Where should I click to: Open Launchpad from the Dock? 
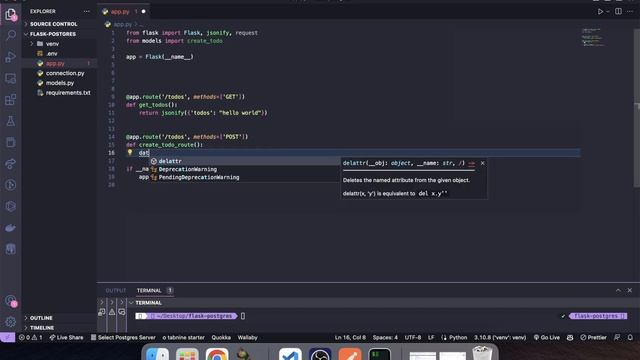pyautogui.click(x=187, y=354)
